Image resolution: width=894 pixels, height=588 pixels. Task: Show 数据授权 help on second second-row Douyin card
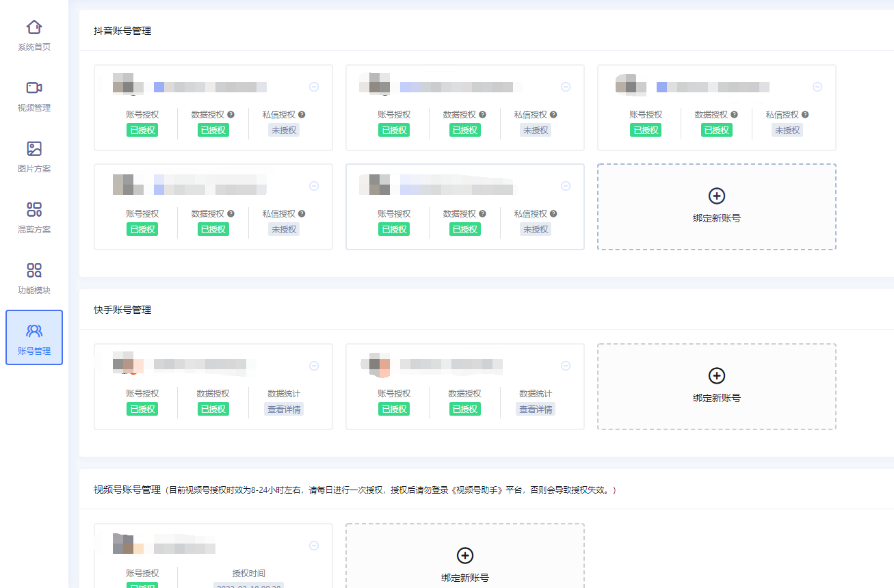(x=482, y=214)
